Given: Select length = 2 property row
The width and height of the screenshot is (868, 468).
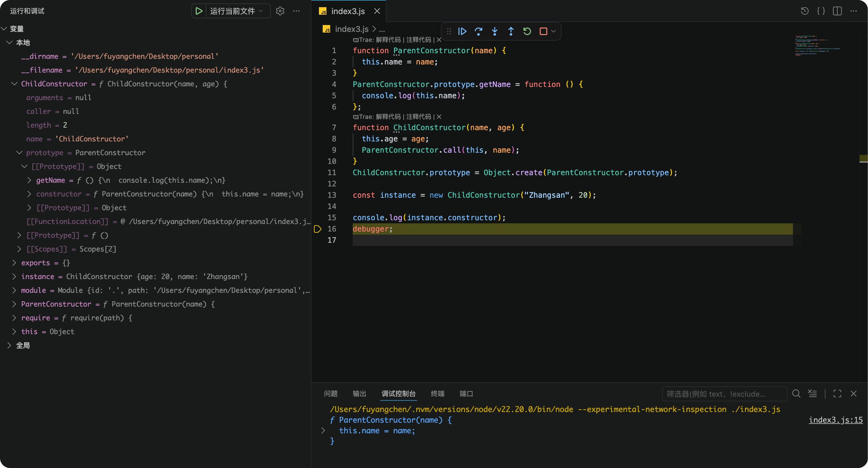Looking at the screenshot, I should (155, 125).
